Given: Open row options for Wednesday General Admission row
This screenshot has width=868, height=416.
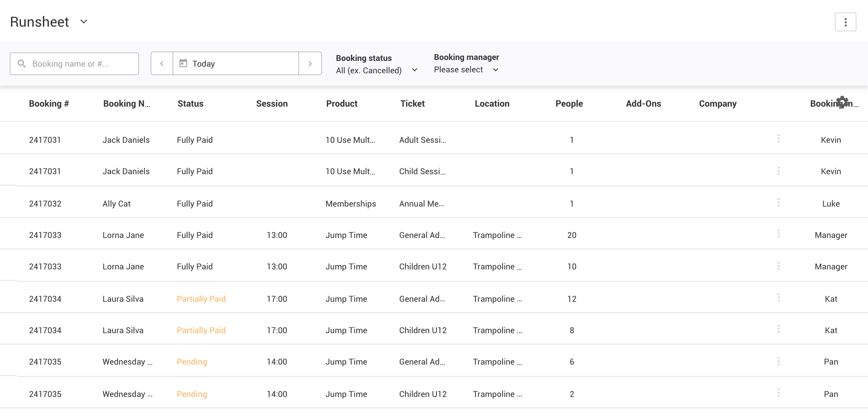Looking at the screenshot, I should [778, 361].
